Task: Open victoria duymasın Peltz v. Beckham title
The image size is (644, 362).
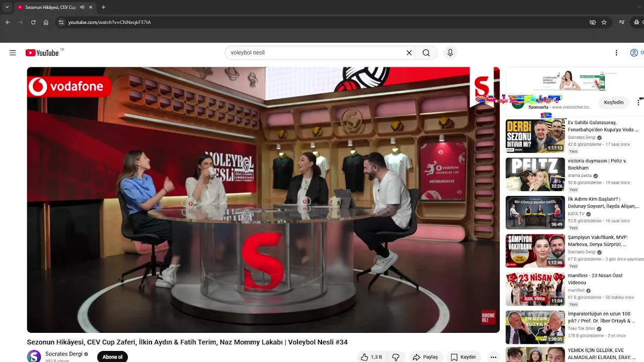Action: (597, 164)
